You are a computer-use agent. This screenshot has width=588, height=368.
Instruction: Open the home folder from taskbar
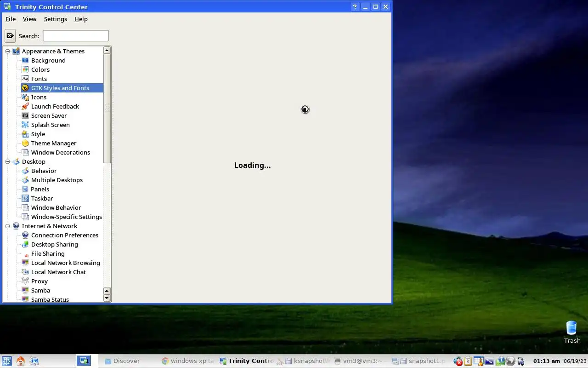pos(21,361)
